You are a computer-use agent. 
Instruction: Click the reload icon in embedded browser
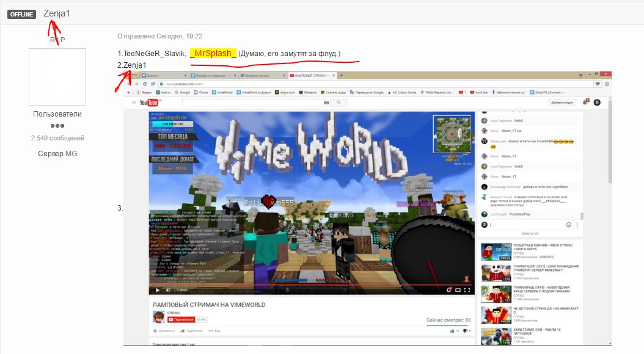[x=145, y=84]
